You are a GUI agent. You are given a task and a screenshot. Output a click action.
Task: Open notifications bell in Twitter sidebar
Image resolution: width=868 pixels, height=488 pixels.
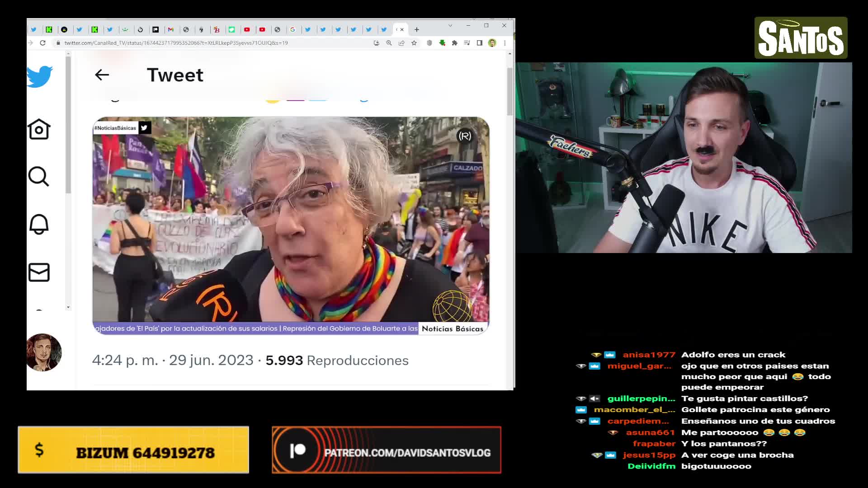click(x=39, y=224)
